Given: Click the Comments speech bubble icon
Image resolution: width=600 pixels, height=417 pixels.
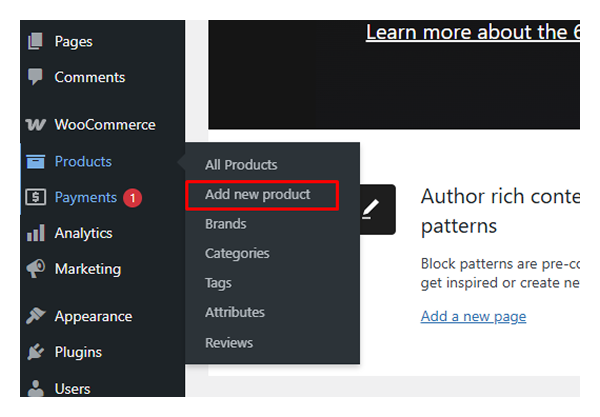Looking at the screenshot, I should 36,77.
